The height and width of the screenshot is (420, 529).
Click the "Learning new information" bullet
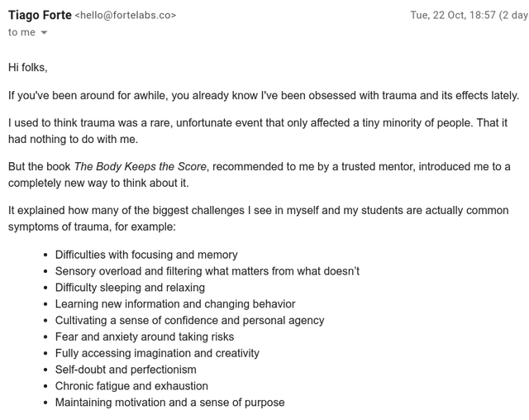tap(175, 304)
